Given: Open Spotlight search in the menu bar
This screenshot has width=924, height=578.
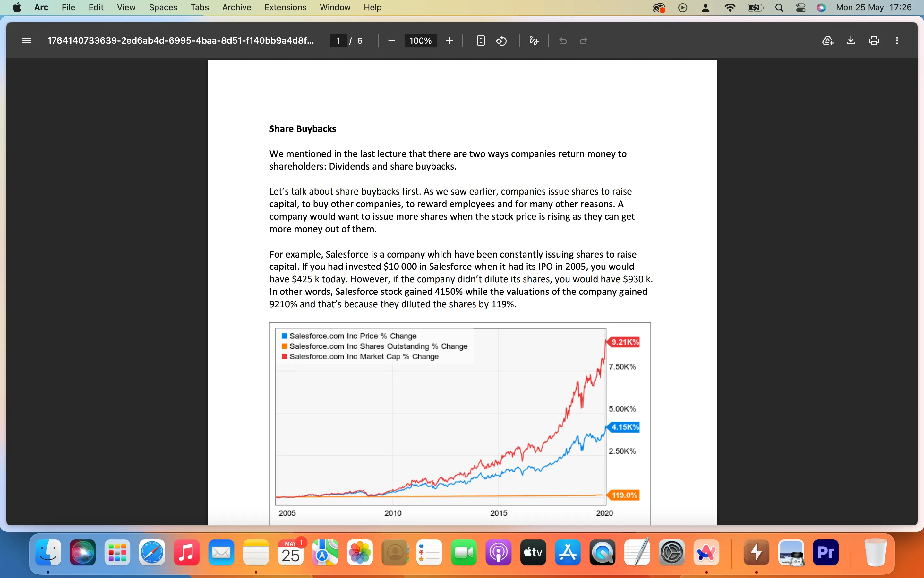Looking at the screenshot, I should click(x=779, y=8).
